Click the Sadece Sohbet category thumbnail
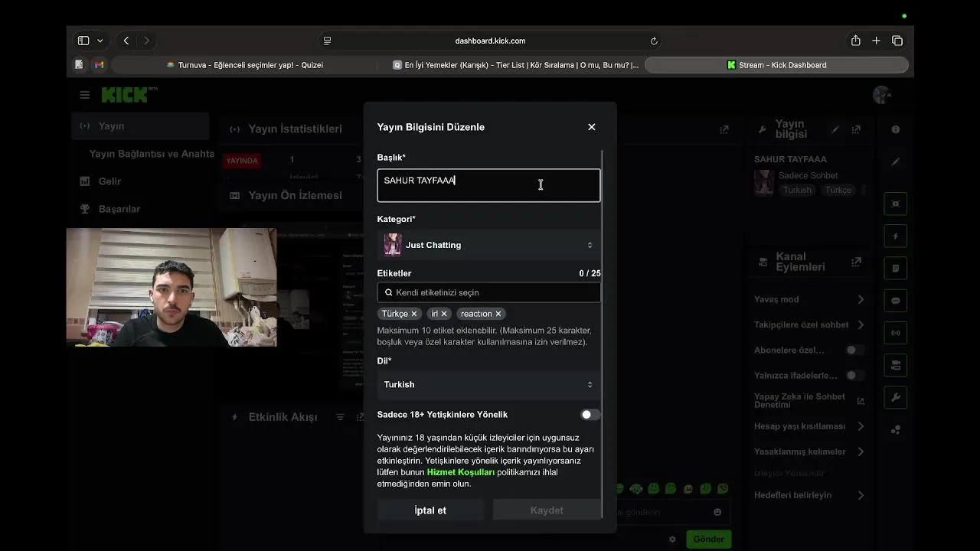Screen dimensions: 980x551 point(764,182)
